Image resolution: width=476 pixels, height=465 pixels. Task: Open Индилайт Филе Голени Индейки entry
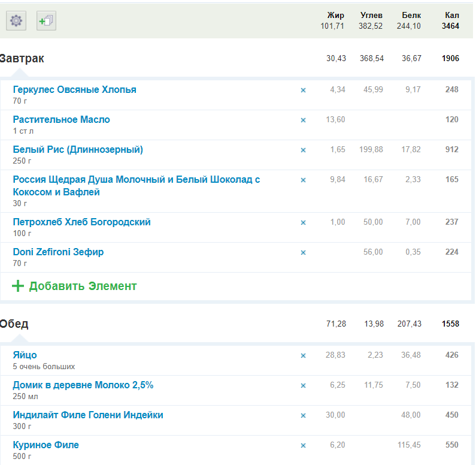87,415
